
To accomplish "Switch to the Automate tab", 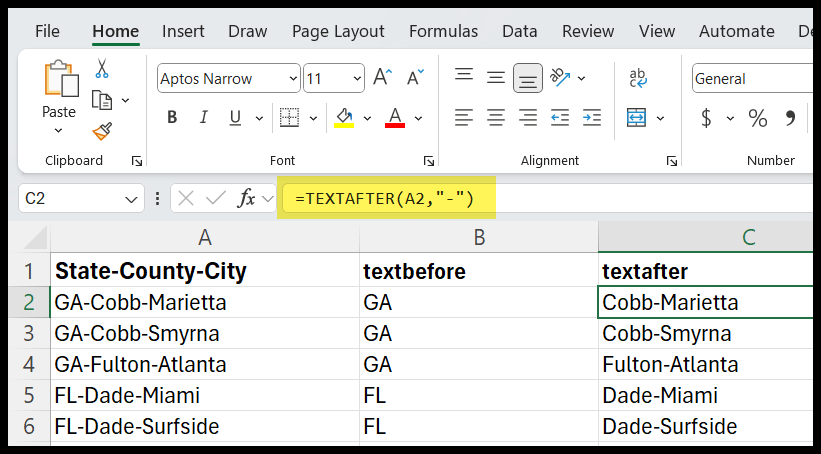I will click(737, 31).
